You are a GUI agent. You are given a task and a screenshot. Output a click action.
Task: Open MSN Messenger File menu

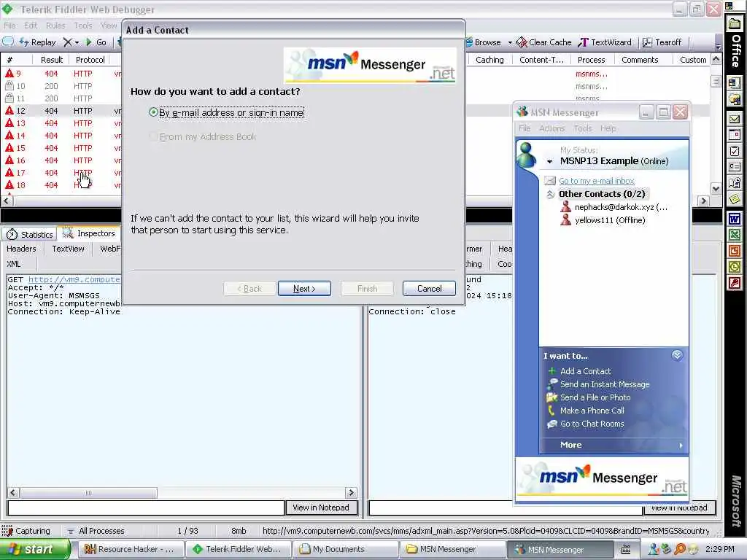tap(525, 128)
